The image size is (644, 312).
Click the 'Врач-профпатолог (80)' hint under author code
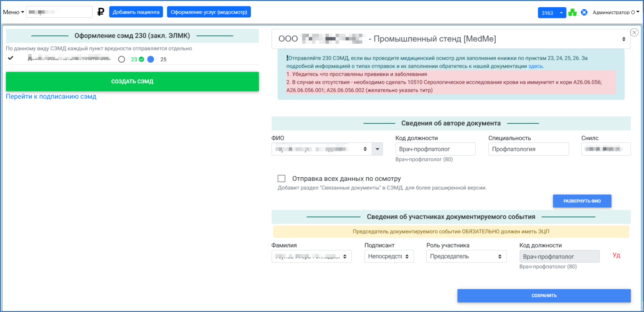(424, 159)
